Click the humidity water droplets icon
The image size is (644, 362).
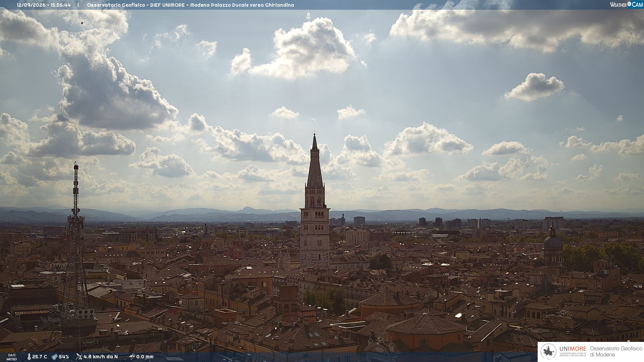point(54,357)
